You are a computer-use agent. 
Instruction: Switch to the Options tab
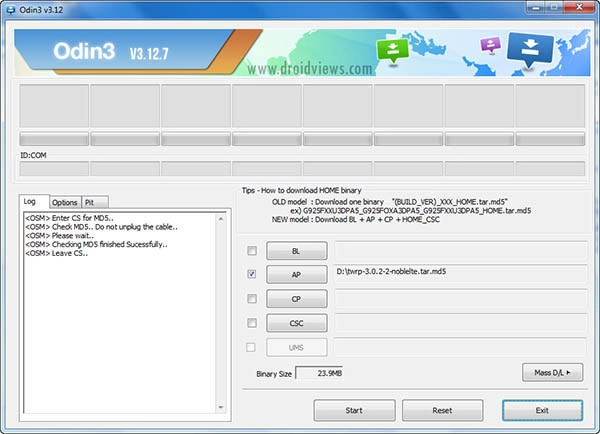[x=64, y=202]
